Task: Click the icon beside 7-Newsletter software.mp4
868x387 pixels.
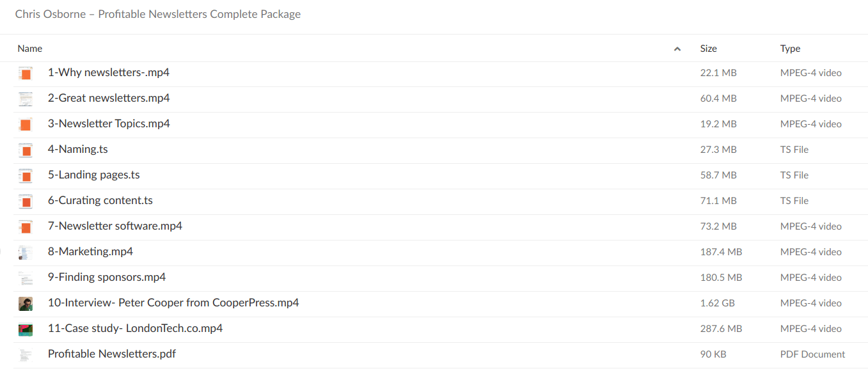Action: [x=25, y=226]
